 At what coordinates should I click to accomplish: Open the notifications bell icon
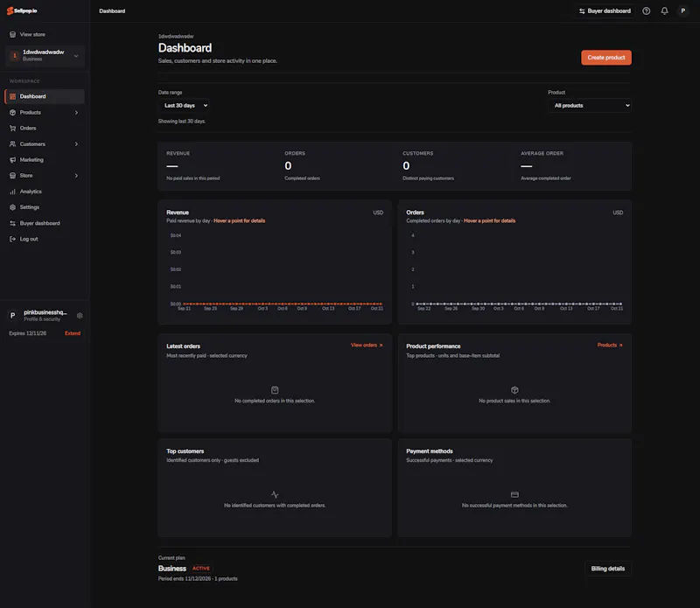pyautogui.click(x=665, y=11)
